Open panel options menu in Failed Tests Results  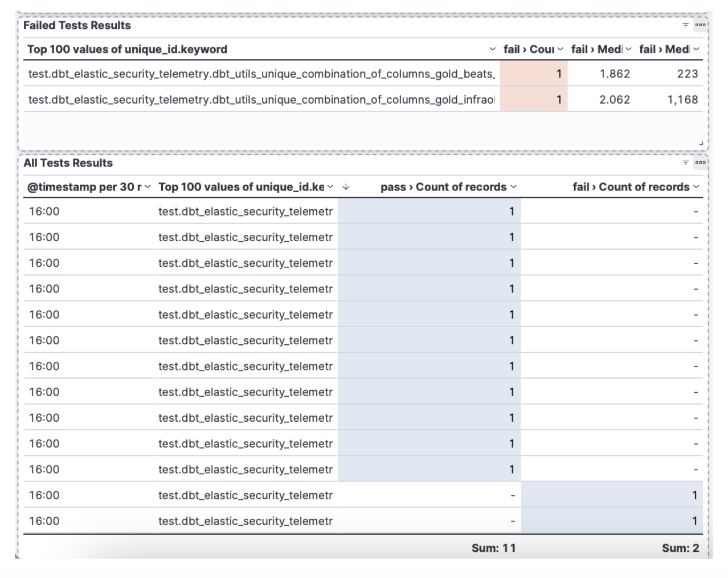tap(700, 25)
